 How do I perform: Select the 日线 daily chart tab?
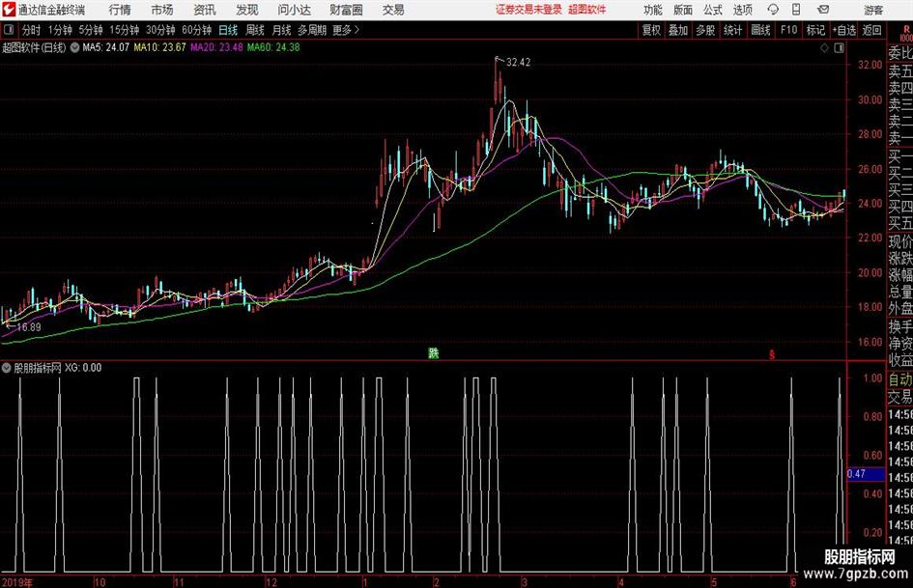pyautogui.click(x=228, y=30)
